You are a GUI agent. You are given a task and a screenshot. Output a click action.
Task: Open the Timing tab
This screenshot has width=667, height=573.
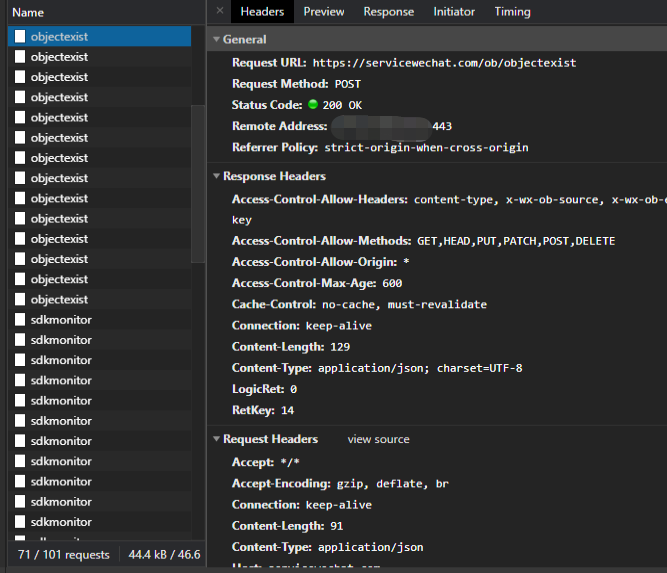(x=512, y=11)
